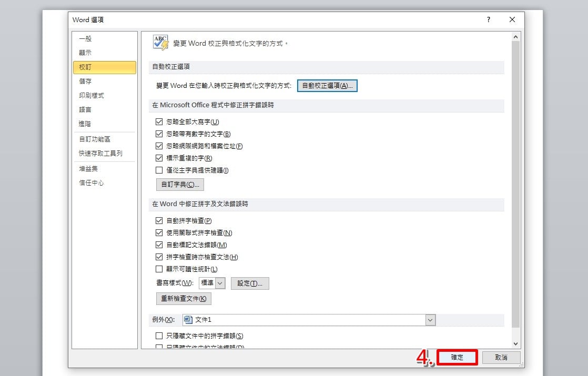The height and width of the screenshot is (376, 588).
Task: Click 重新檢查文件(K) button
Action: pyautogui.click(x=184, y=298)
